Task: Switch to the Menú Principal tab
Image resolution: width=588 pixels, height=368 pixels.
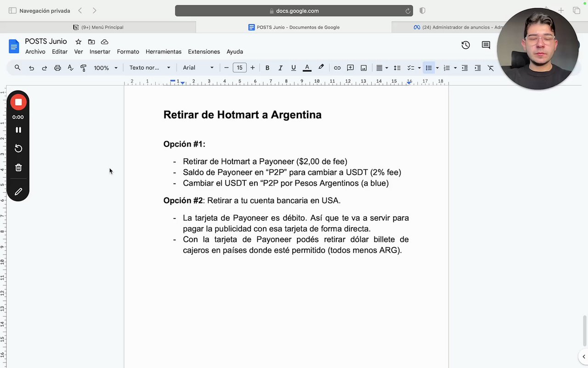Action: coord(98,27)
